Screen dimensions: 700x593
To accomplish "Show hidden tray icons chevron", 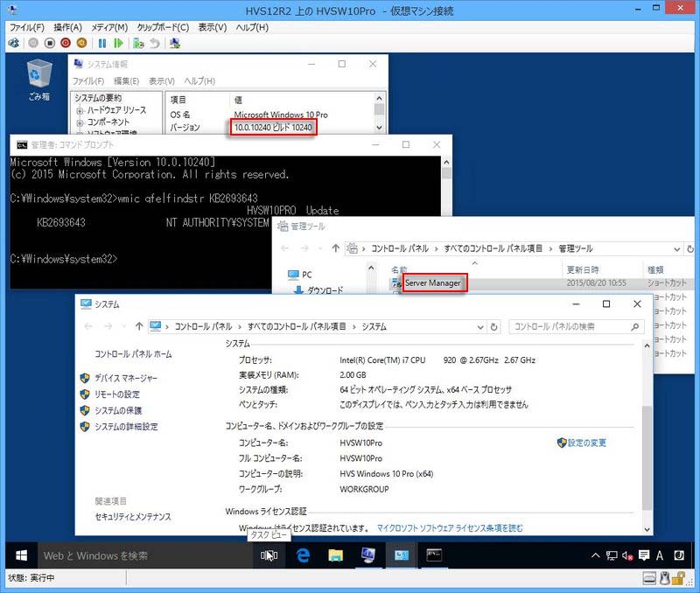I will tap(595, 555).
